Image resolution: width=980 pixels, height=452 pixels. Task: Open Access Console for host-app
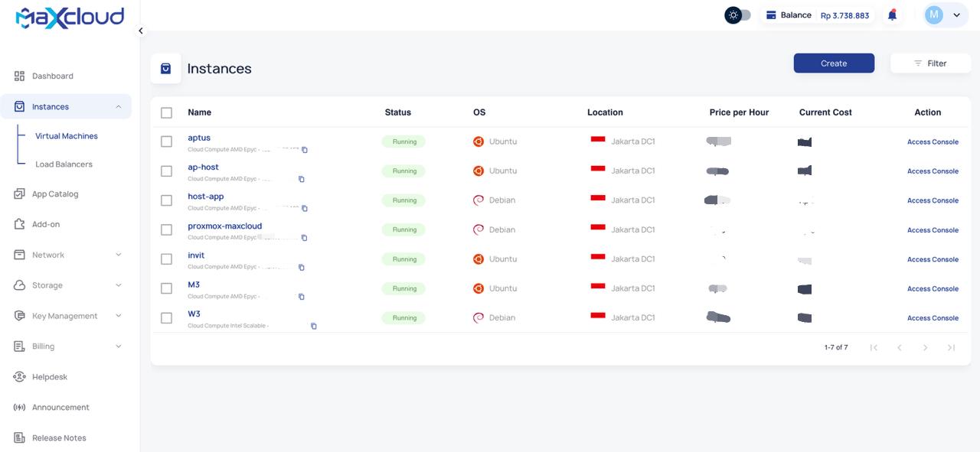933,200
